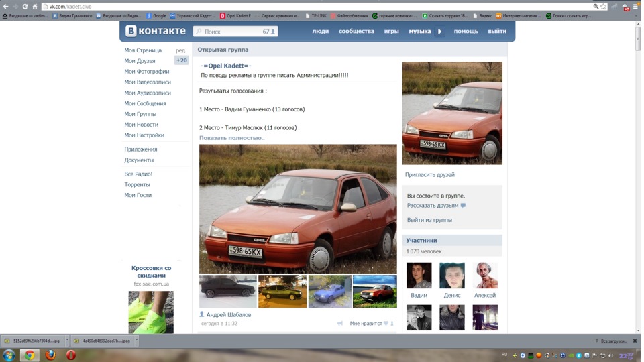The image size is (644, 362).
Task: Close the downloads bar
Action: [635, 341]
